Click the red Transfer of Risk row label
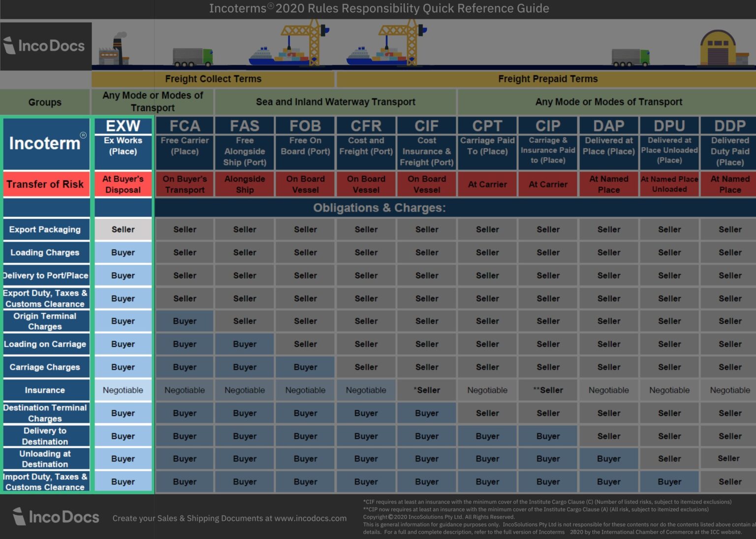This screenshot has height=539, width=756. click(x=45, y=184)
